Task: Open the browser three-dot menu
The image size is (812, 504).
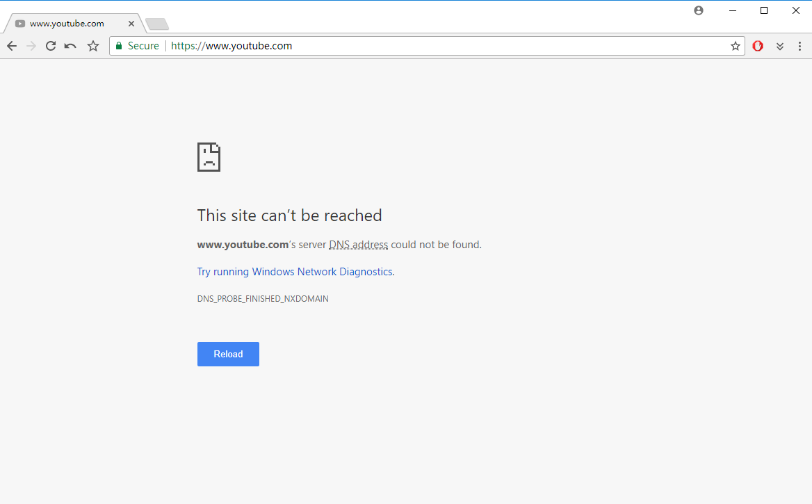Action: tap(799, 46)
